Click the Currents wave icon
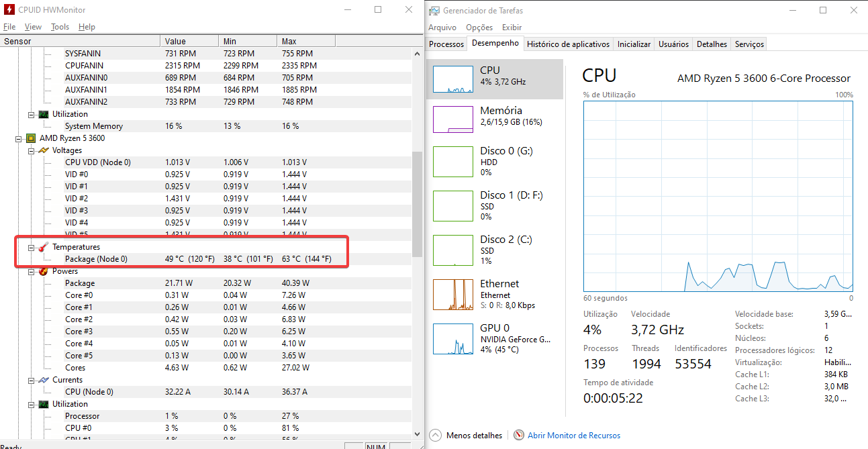The image size is (868, 449). 44,380
